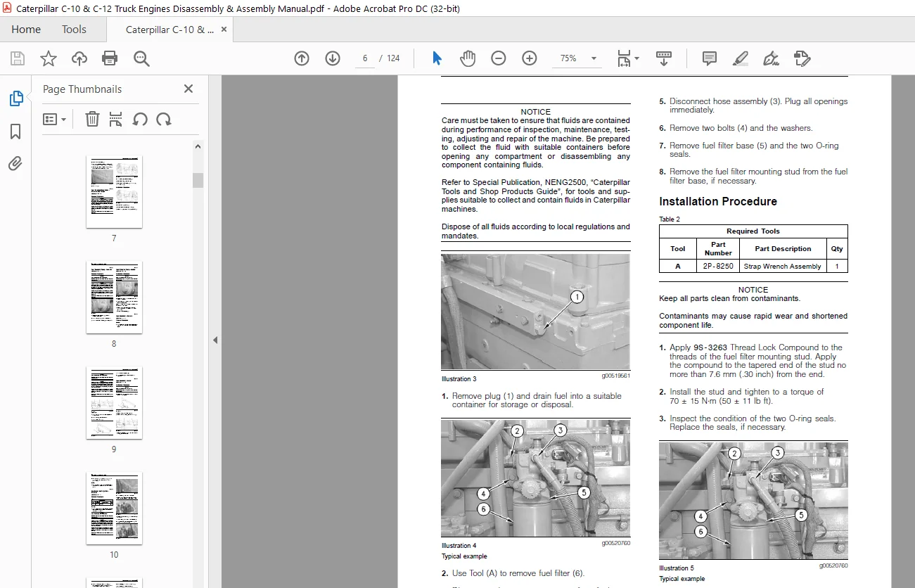
Task: Delete selected page thumbnail trash icon
Action: (x=92, y=120)
